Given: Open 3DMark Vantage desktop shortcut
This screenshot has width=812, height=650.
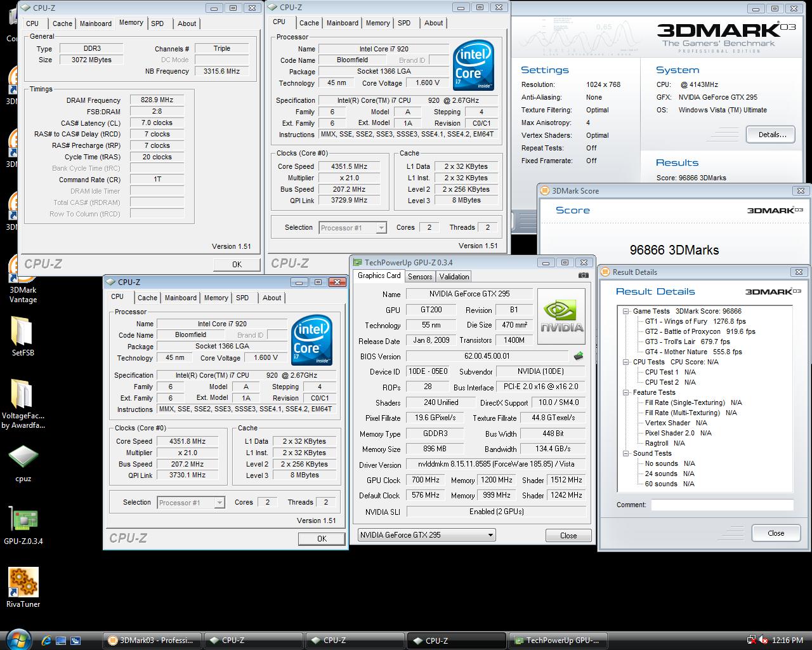Looking at the screenshot, I should click(23, 277).
